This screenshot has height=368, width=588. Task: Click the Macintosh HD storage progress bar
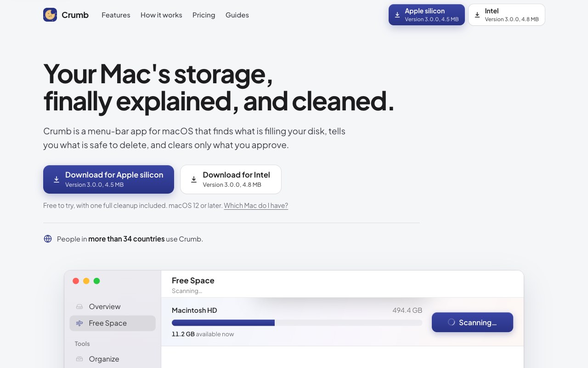point(297,323)
